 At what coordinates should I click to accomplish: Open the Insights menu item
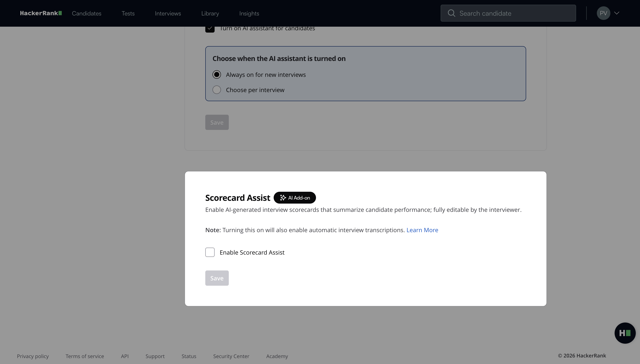(x=249, y=14)
